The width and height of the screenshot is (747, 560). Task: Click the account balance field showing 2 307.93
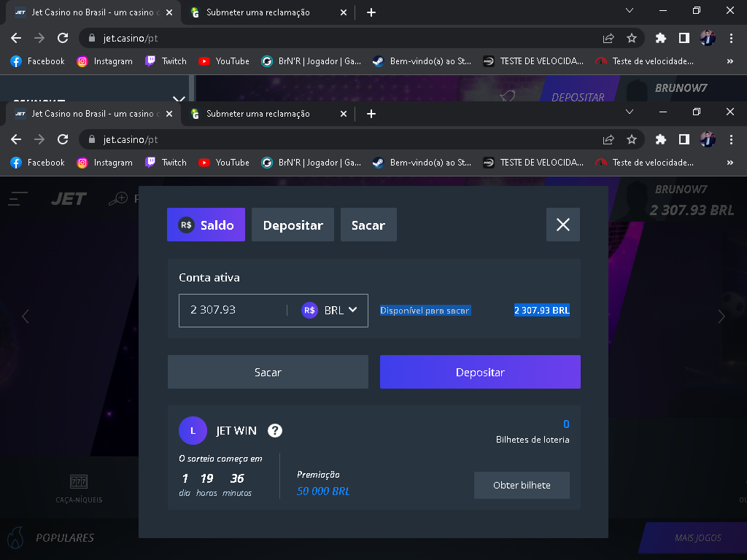[x=232, y=310]
